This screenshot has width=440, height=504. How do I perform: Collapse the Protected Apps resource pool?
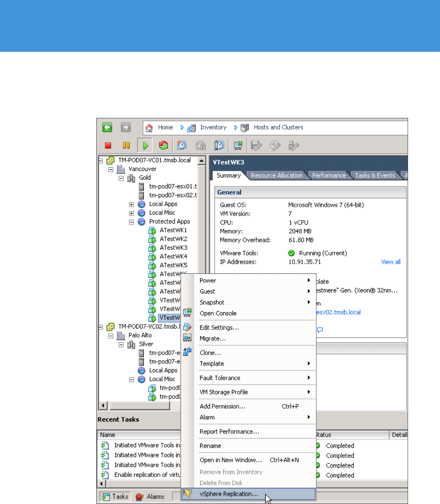point(132,222)
